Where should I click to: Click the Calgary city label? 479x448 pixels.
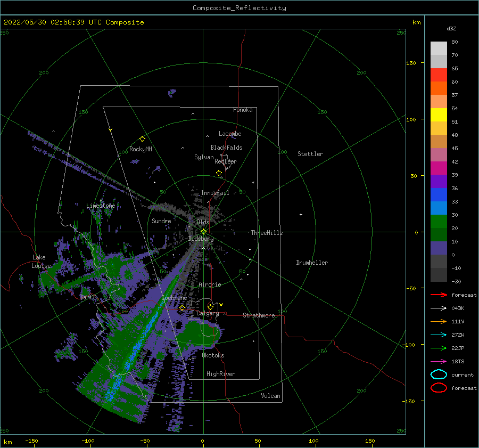pyautogui.click(x=208, y=313)
